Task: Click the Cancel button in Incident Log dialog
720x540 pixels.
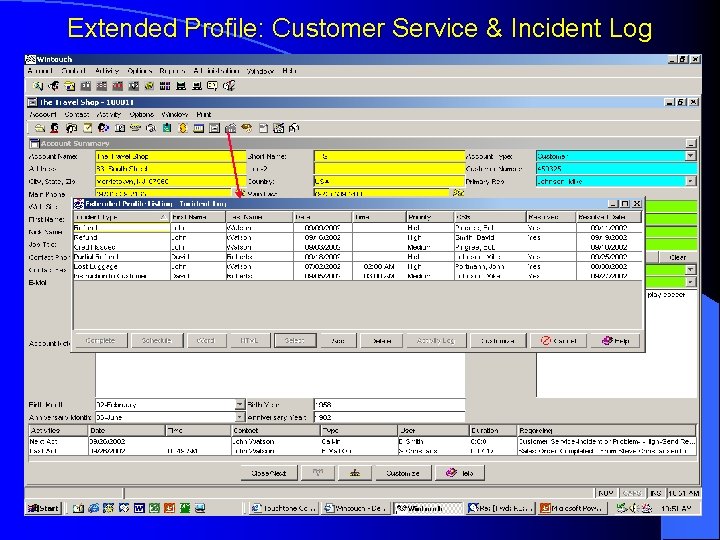Action: (x=559, y=341)
